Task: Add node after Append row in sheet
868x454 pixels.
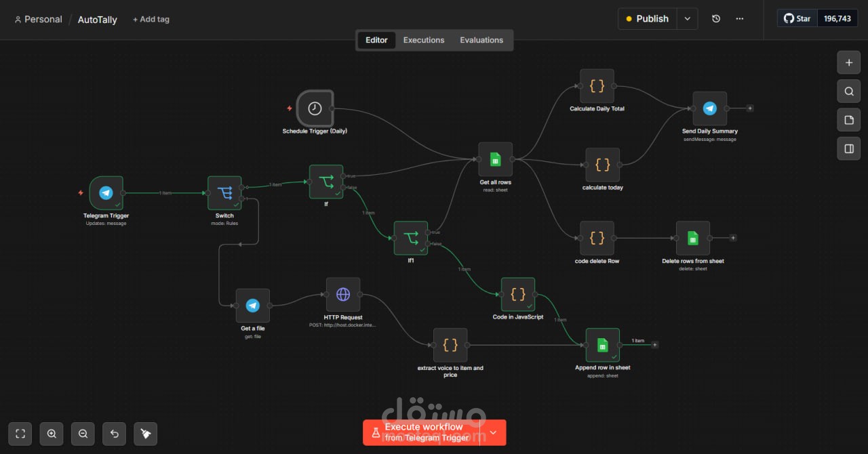Action: (655, 345)
